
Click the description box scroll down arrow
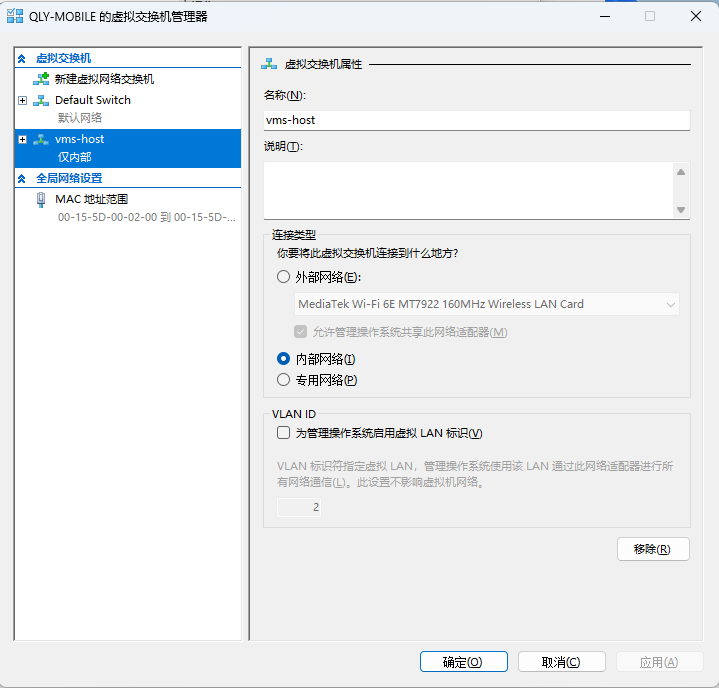[681, 210]
